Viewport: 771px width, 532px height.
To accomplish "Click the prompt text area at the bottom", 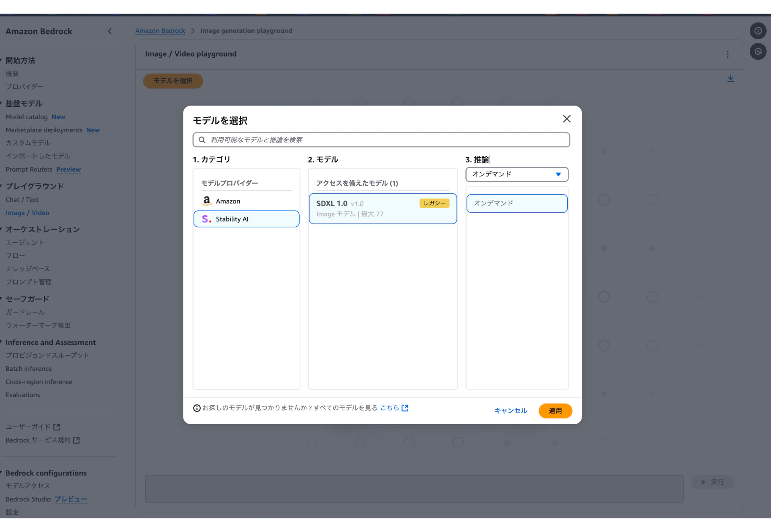I will (414, 489).
